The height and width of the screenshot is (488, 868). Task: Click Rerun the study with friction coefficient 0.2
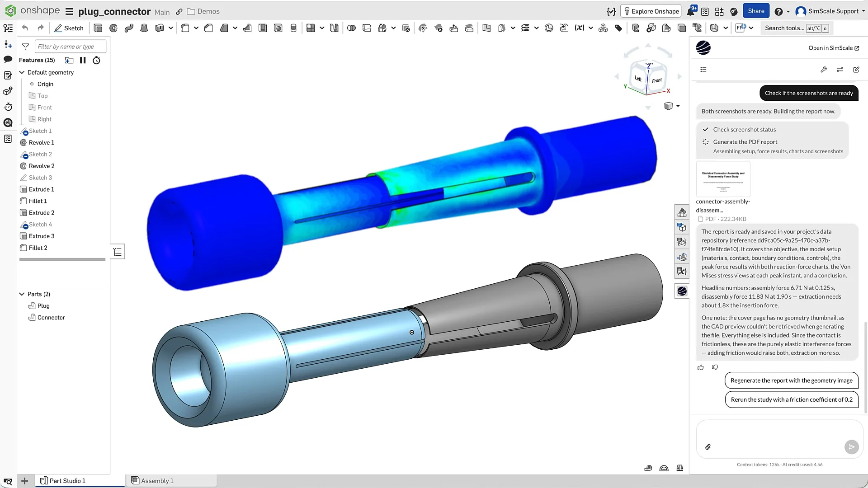pos(792,399)
